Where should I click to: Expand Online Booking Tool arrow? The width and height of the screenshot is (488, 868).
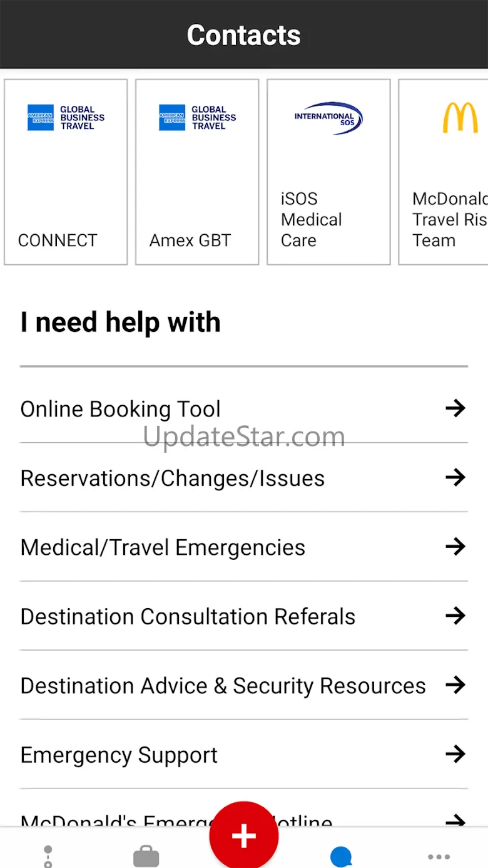point(455,408)
